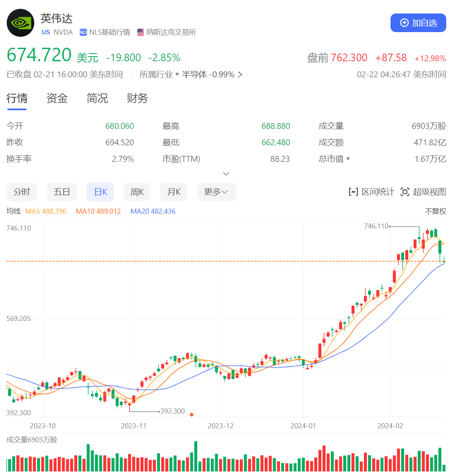
Task: Open the 更多 chart period dropdown
Action: tap(216, 191)
